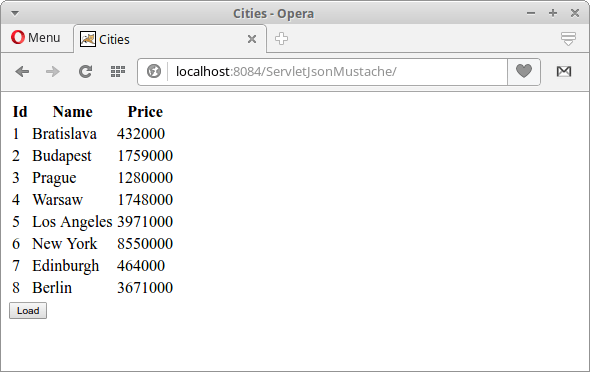The width and height of the screenshot is (590, 372).
Task: Select the Berlin cell
Action: 52,288
